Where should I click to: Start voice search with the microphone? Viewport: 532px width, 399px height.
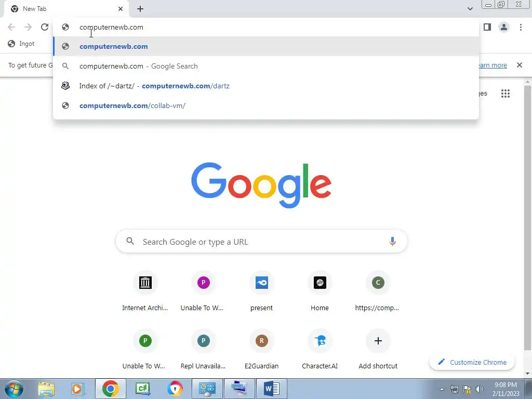(392, 242)
